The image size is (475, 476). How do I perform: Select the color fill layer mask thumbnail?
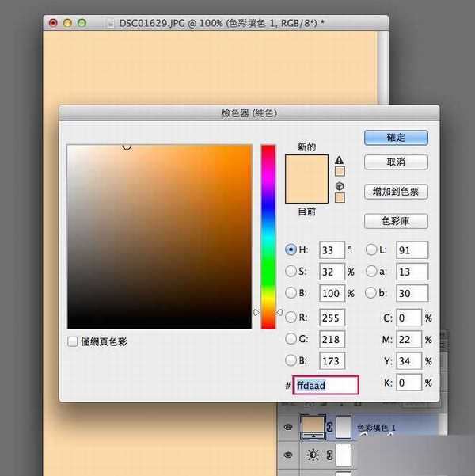(344, 427)
